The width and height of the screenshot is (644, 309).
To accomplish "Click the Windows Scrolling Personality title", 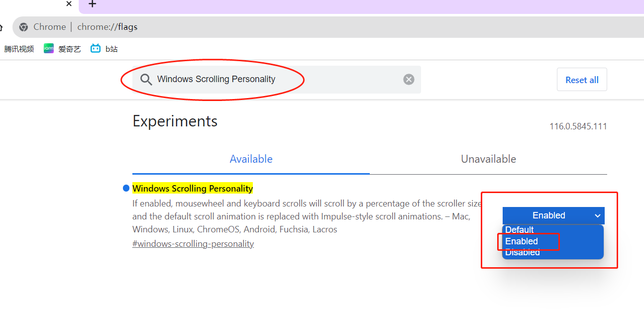I will 193,189.
